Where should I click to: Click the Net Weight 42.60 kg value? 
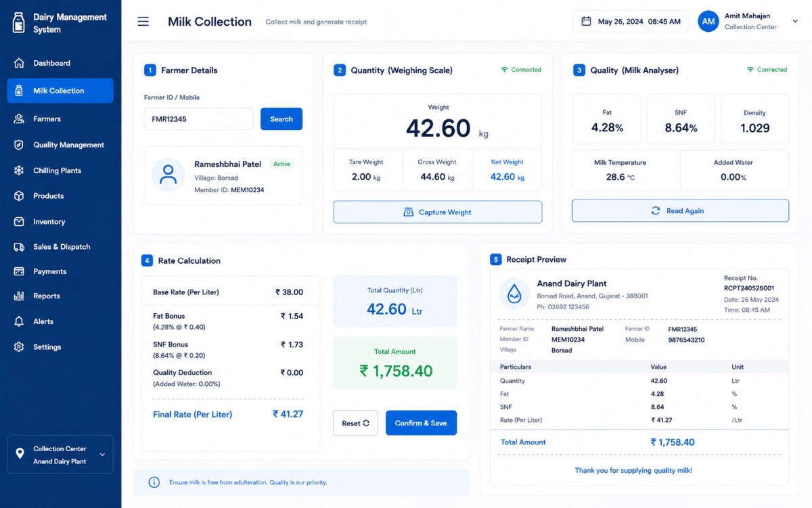[x=507, y=177]
